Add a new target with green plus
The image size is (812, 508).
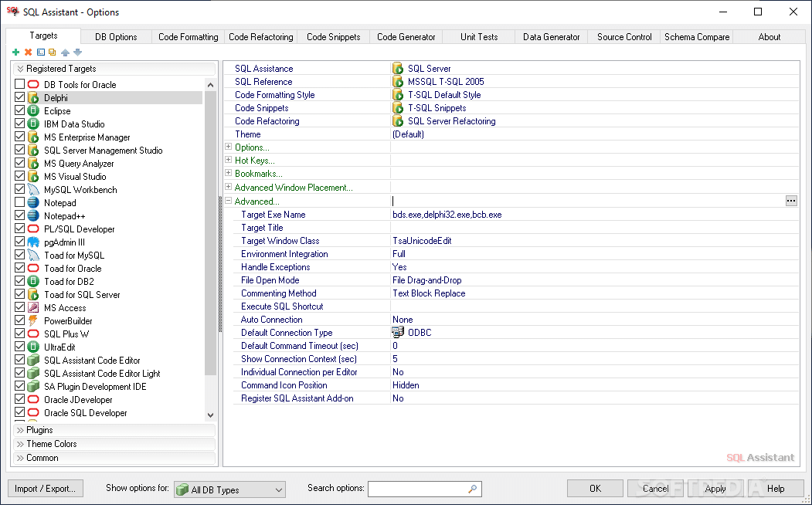15,52
